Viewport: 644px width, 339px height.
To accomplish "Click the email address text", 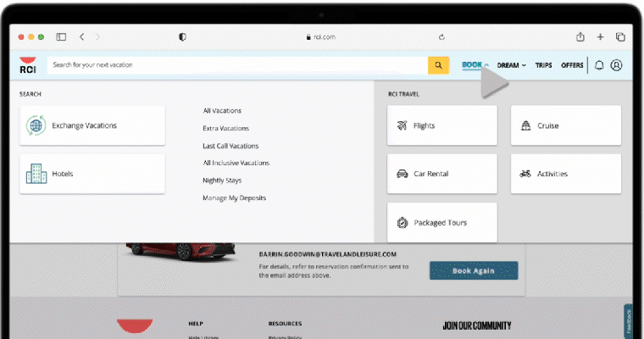I will click(328, 254).
